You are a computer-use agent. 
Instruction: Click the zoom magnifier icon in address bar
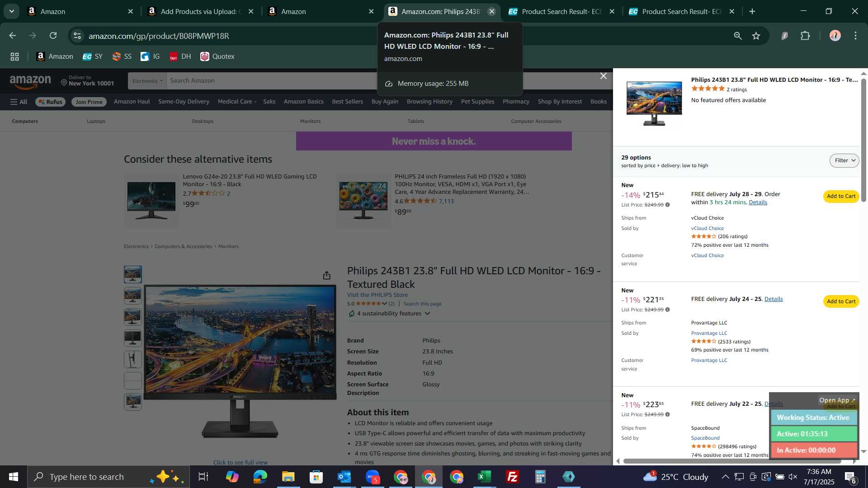[738, 36]
